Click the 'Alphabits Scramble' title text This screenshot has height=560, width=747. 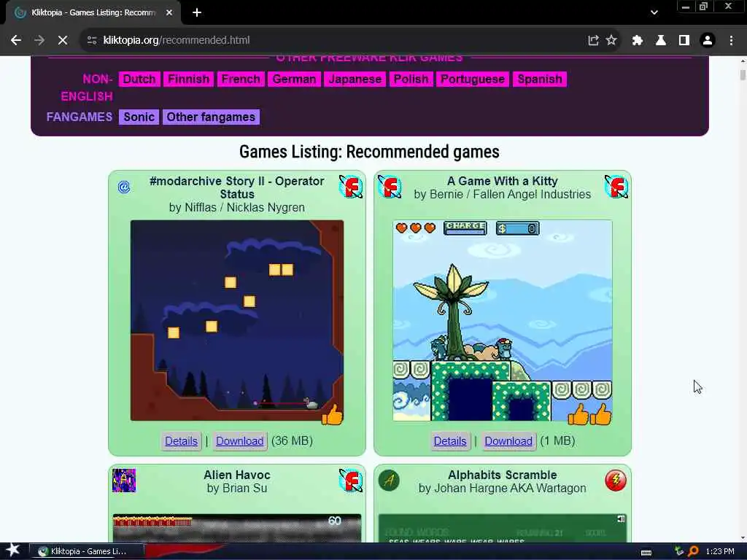click(502, 475)
